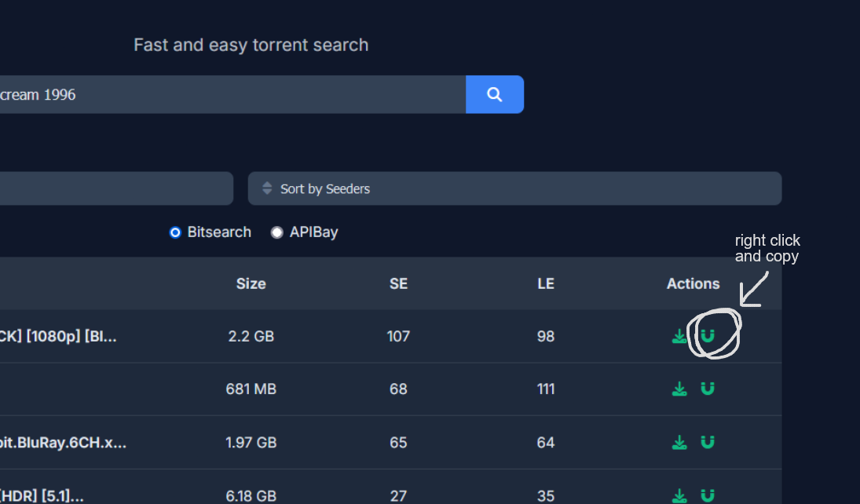Screen dimensions: 860x504
Task: Open the Sort by Seeders dropdown
Action: [x=514, y=188]
